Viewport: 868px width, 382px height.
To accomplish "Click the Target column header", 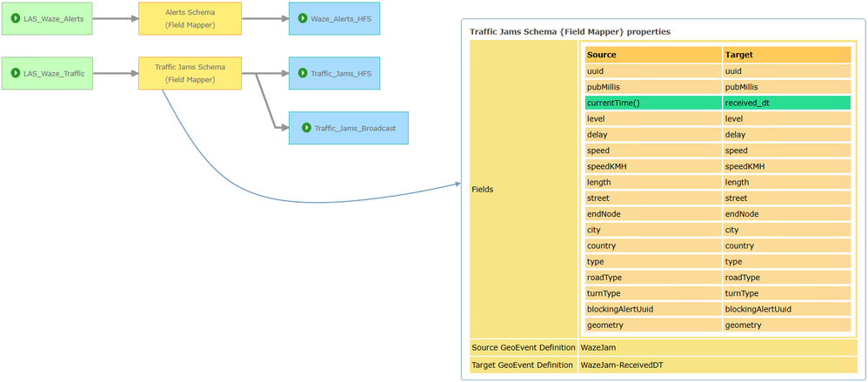I will click(x=786, y=55).
